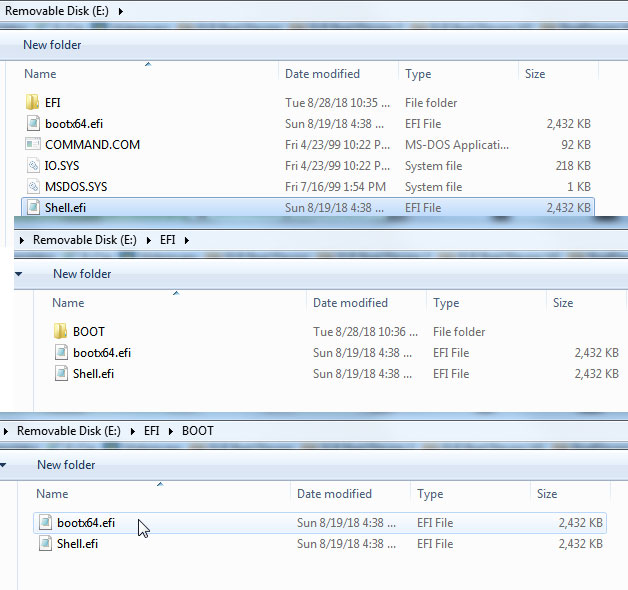
Task: Expand arrow before Removable Disk (E:) in BOOT window
Action: pyautogui.click(x=6, y=431)
